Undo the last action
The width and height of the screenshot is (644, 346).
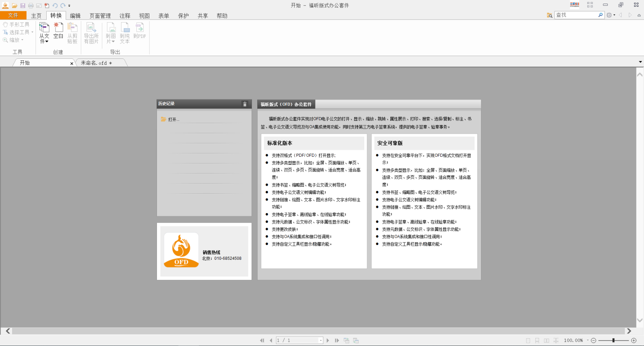tap(55, 6)
